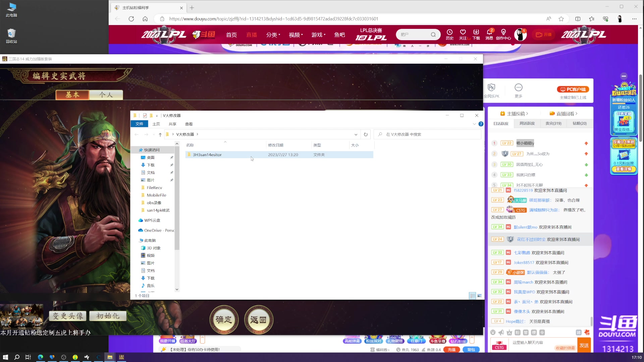Switch to 基本 tab in game editor
The height and width of the screenshot is (362, 644).
[x=72, y=95]
